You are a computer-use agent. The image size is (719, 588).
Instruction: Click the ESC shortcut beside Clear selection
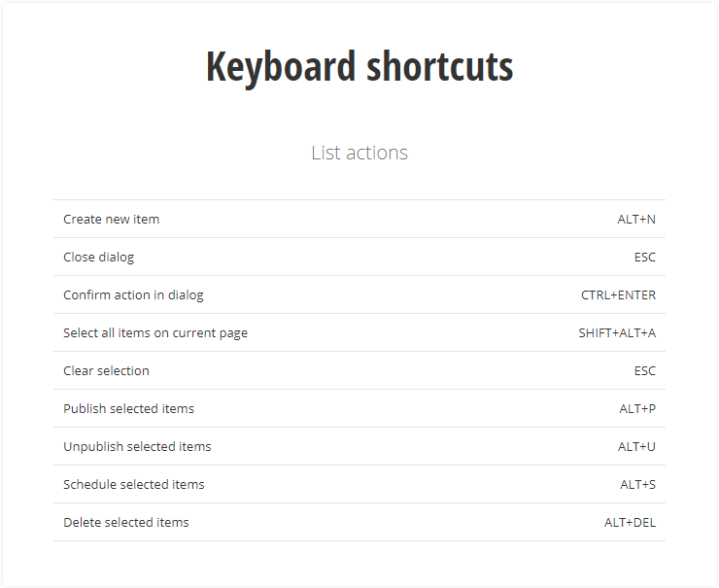point(645,371)
